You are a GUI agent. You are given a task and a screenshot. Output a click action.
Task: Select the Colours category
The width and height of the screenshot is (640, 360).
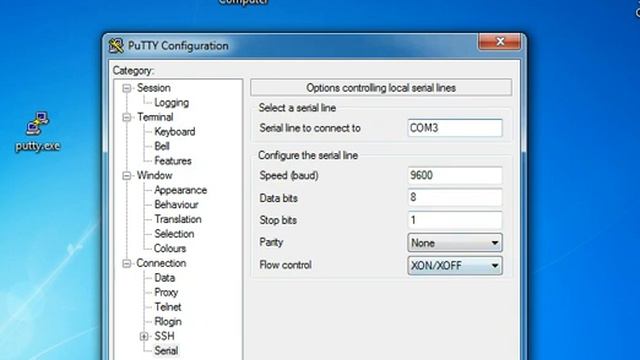tap(170, 248)
